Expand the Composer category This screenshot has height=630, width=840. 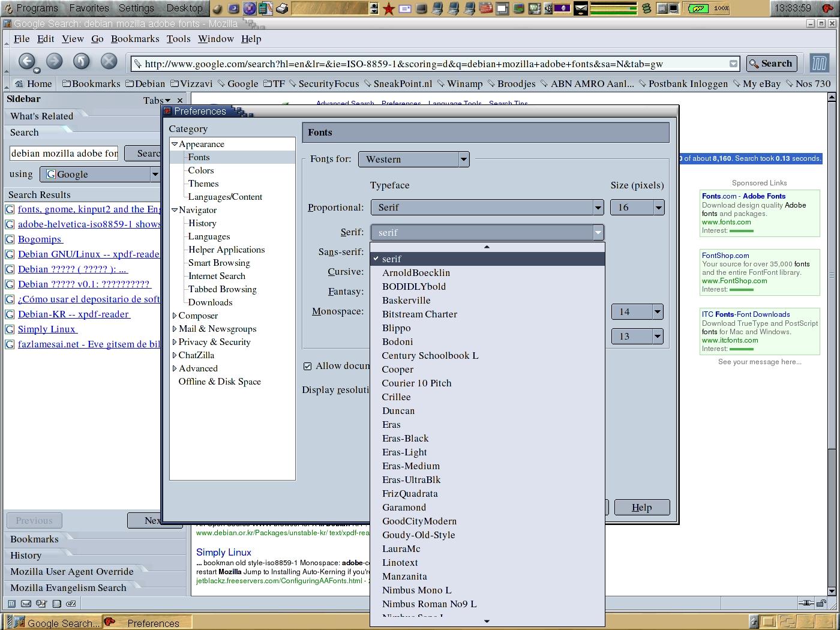point(175,316)
